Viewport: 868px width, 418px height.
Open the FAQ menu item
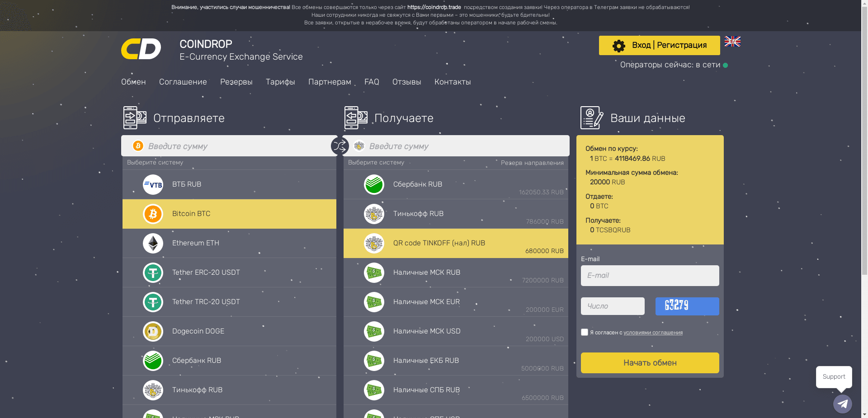pyautogui.click(x=372, y=82)
